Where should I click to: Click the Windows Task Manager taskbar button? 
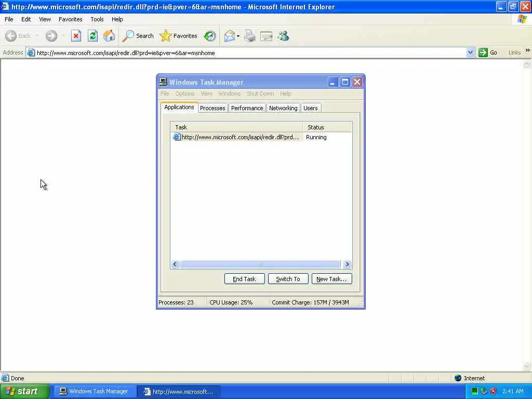pos(95,392)
